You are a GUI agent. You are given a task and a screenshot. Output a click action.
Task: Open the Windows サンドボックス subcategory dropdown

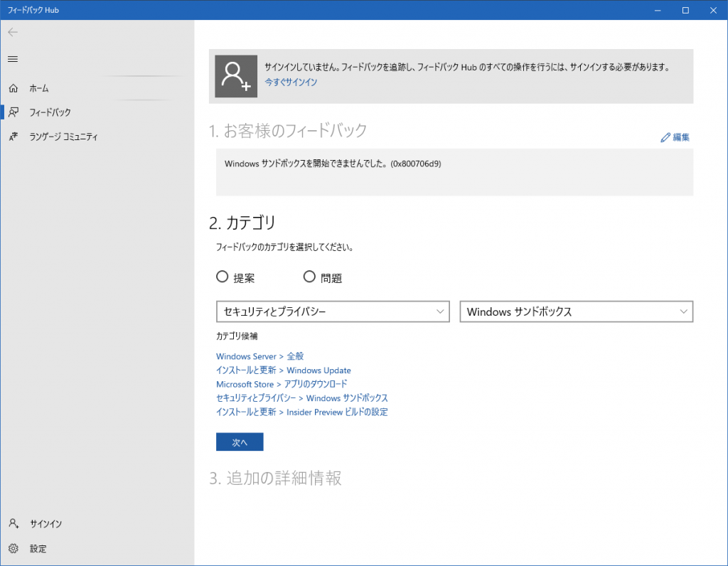click(x=576, y=311)
